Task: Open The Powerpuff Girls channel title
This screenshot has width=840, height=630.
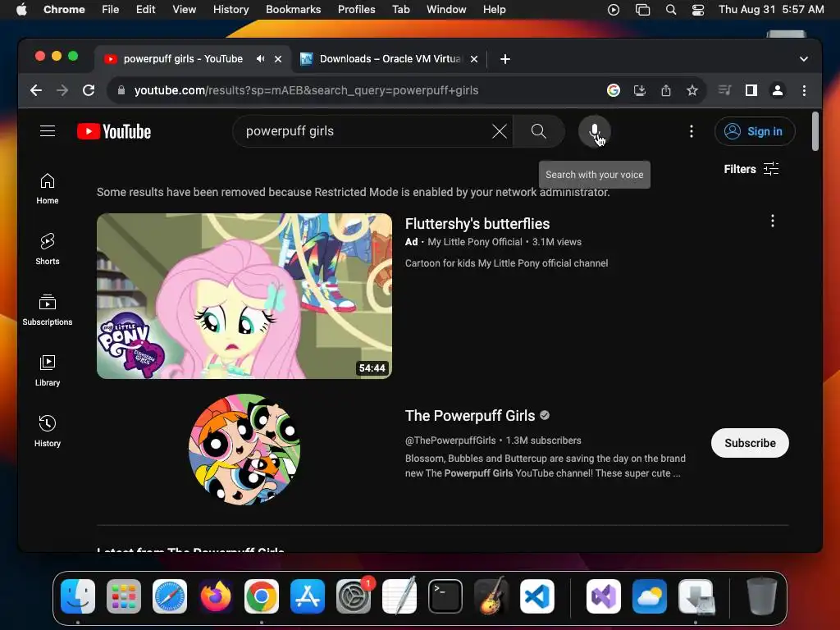Action: tap(469, 416)
